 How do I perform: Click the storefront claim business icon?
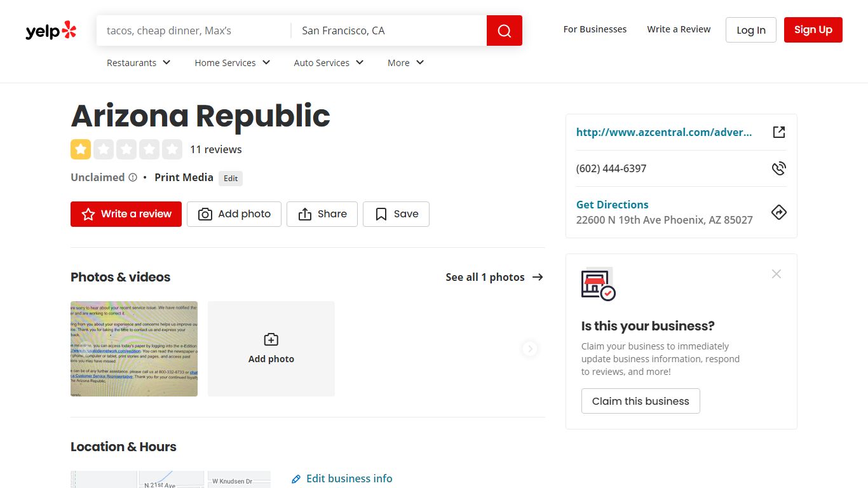(x=598, y=285)
